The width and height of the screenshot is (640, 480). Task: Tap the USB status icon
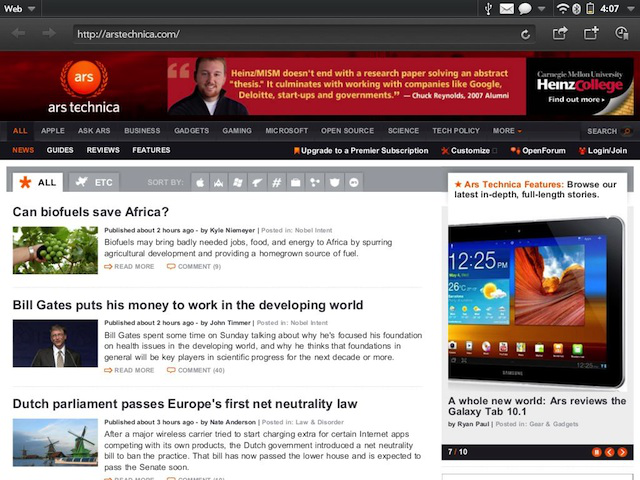tap(488, 9)
